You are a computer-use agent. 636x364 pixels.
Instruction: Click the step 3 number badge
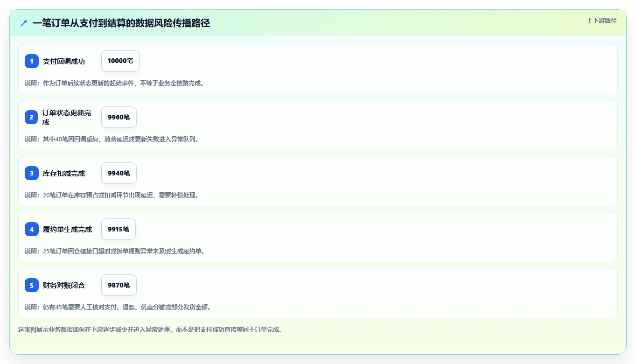(x=32, y=173)
